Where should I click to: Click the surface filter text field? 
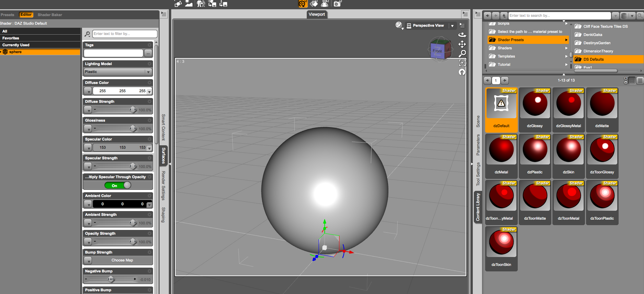coord(125,34)
